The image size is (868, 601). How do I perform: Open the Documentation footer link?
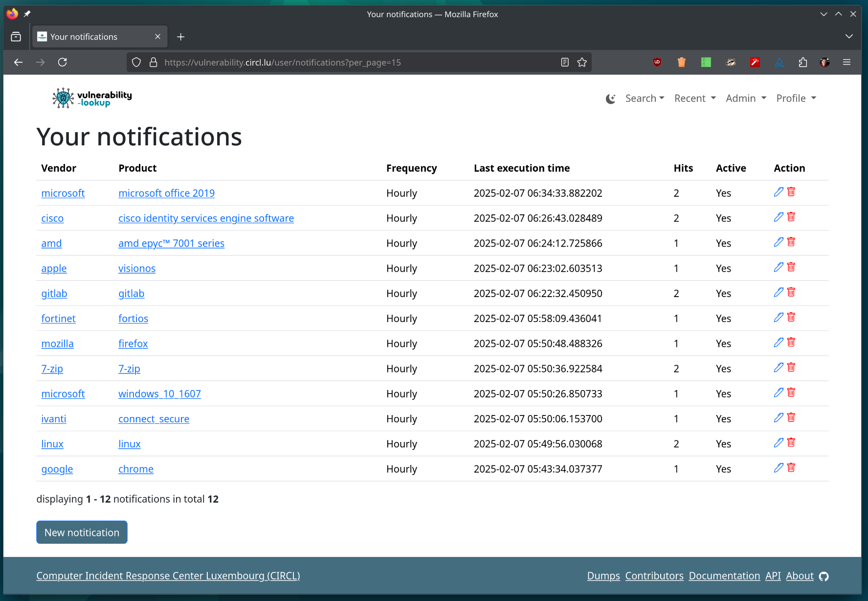[x=724, y=576]
